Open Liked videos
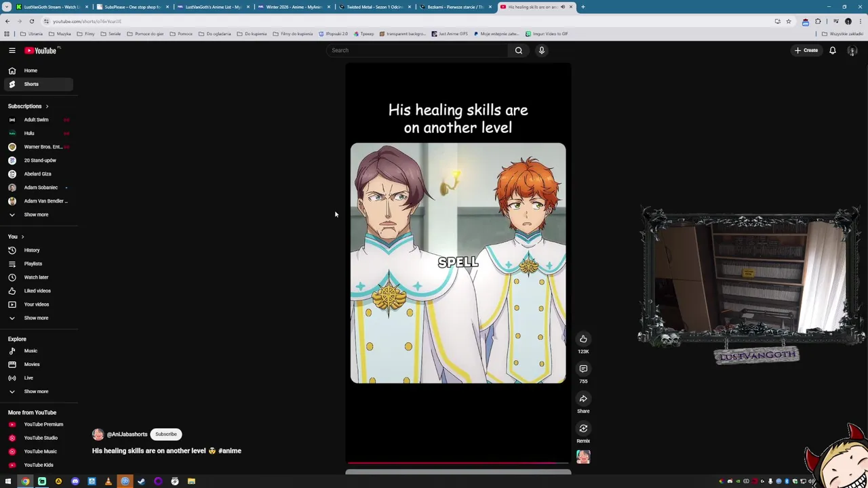 [38, 291]
